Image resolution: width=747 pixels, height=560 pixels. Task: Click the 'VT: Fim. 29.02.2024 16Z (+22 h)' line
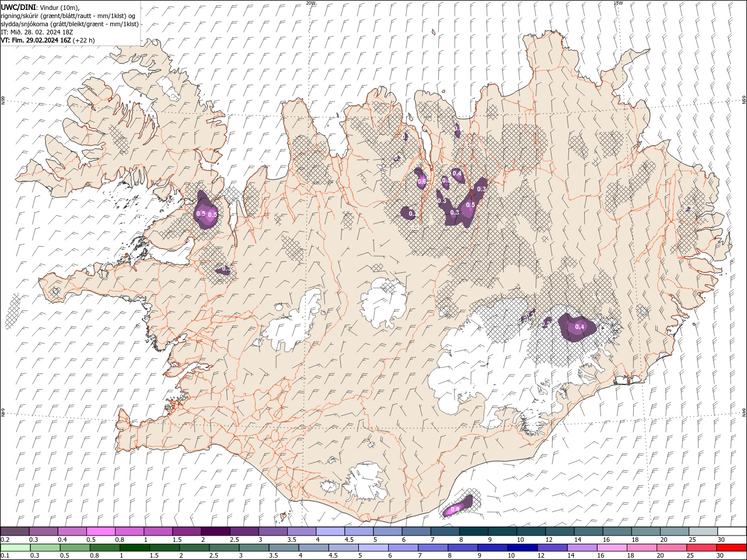point(48,40)
